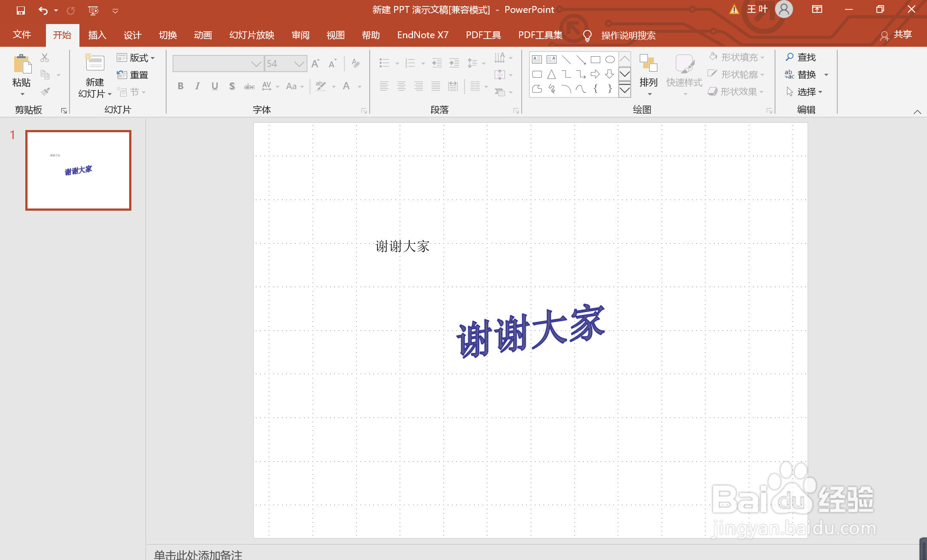Click the 操作说明搜索 search box
This screenshot has width=927, height=560.
pos(628,36)
